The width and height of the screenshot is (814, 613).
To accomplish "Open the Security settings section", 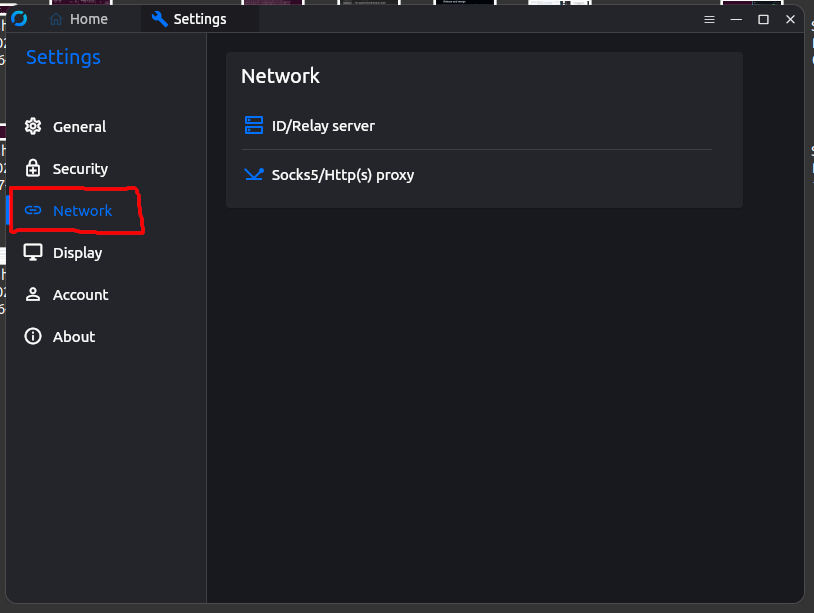I will [80, 169].
